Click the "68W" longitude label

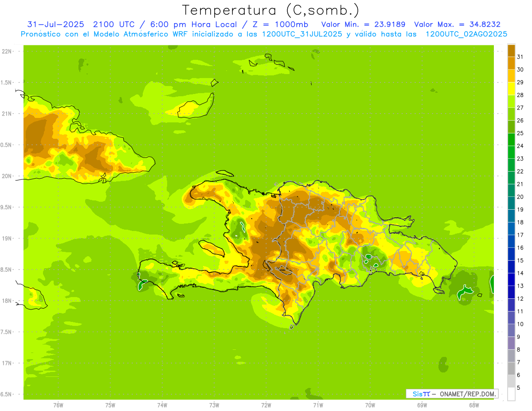coord(474,405)
